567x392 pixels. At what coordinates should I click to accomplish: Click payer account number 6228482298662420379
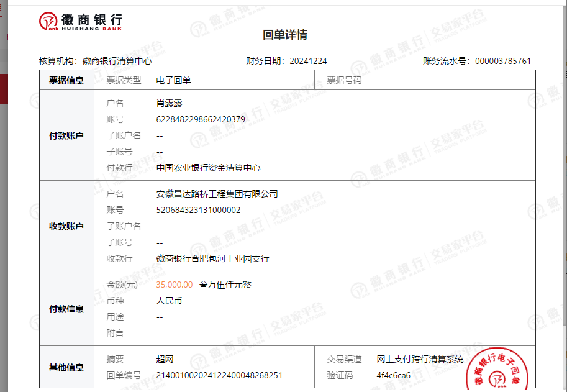200,119
